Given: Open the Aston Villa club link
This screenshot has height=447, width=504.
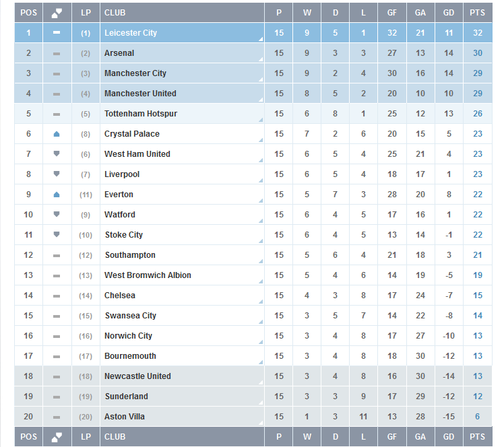Looking at the screenshot, I should click(125, 417).
